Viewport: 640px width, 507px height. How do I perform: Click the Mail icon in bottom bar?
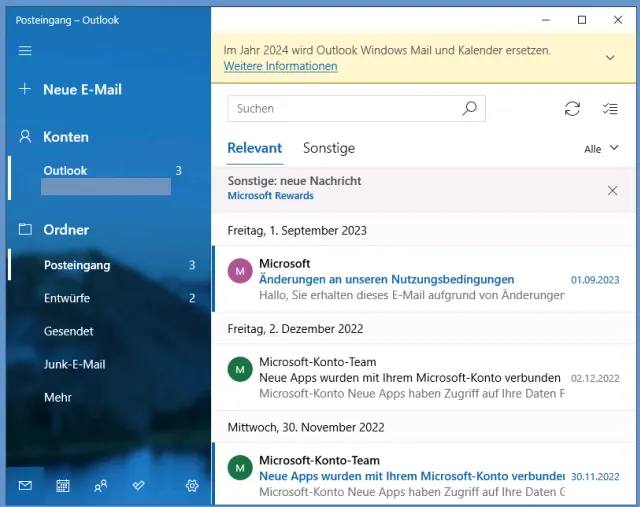click(25, 486)
